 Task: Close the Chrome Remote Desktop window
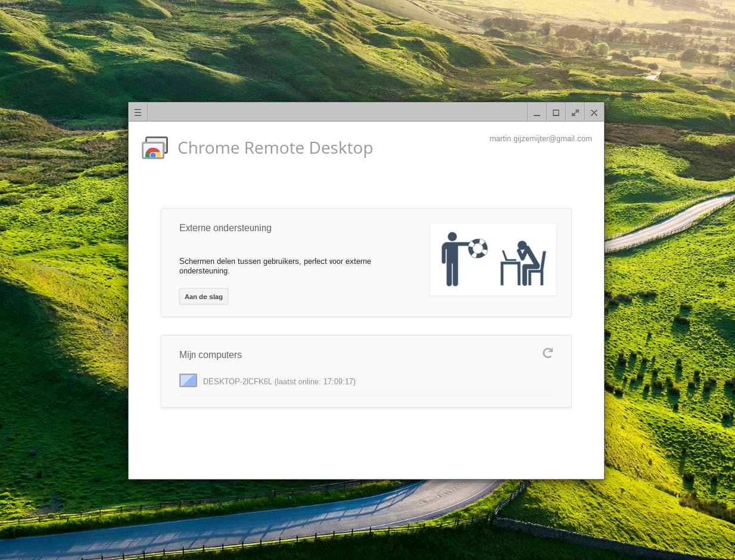[594, 113]
